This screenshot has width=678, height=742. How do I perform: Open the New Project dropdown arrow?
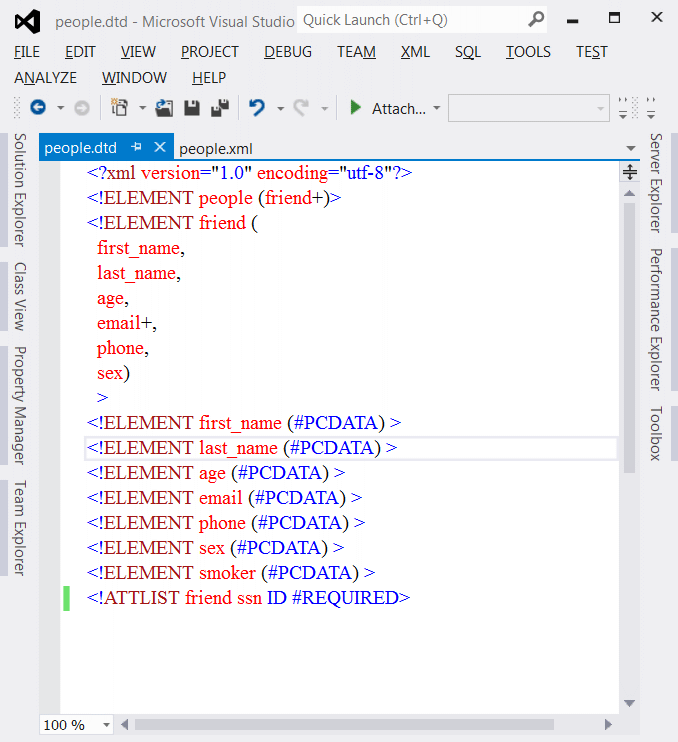click(142, 108)
